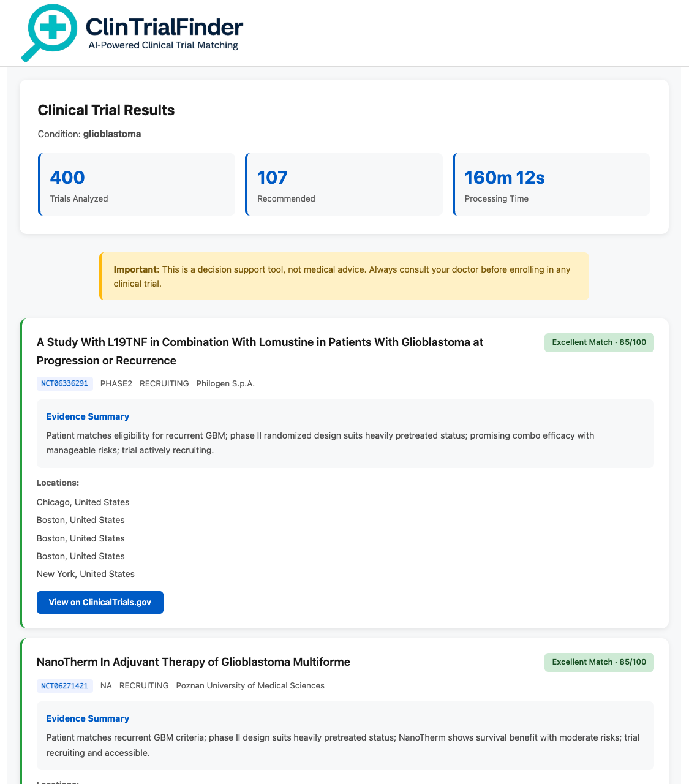Click the Excellent Match badge on L19TNF trial

click(599, 342)
